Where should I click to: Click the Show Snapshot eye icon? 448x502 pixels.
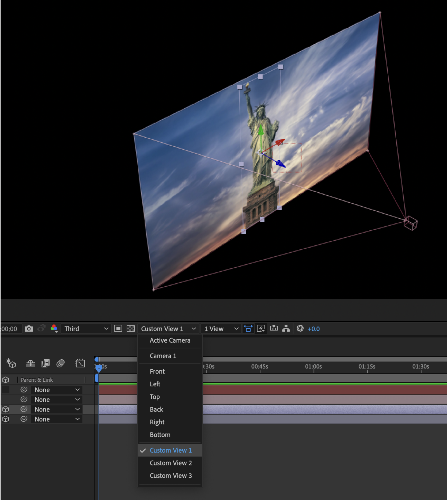pos(41,328)
